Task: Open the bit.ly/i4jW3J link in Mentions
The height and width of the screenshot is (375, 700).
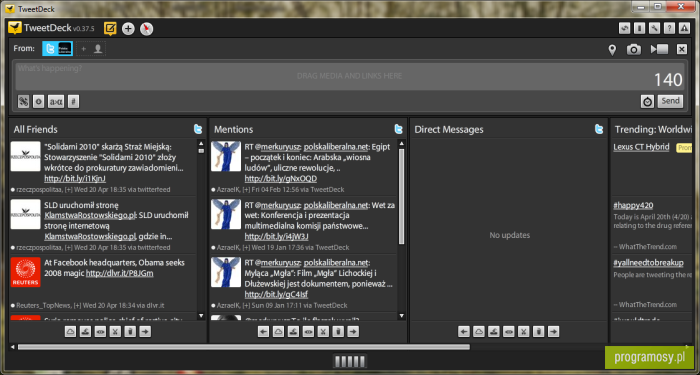Action: click(x=276, y=237)
